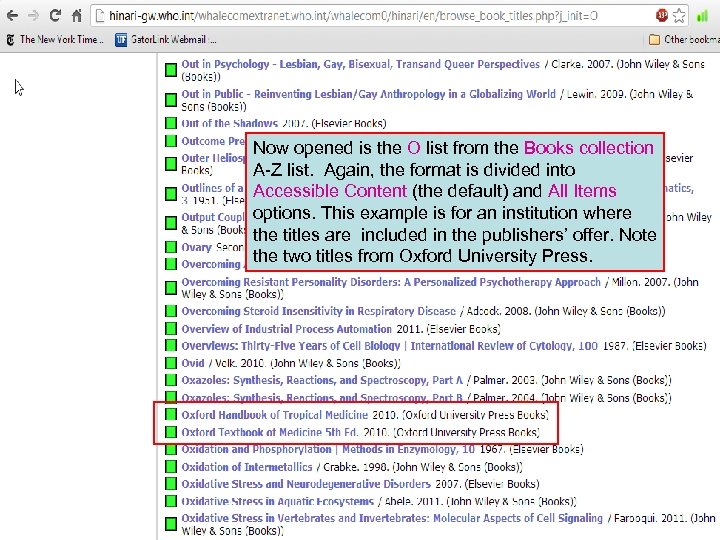
Task: Click green square beside Outlines of a... entry
Action: pyautogui.click(x=171, y=194)
